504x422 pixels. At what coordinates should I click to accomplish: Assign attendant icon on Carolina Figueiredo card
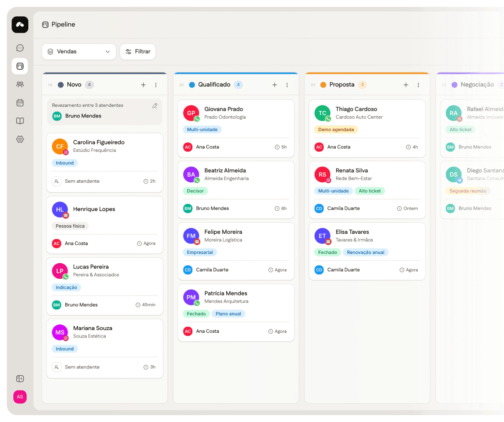click(x=57, y=181)
